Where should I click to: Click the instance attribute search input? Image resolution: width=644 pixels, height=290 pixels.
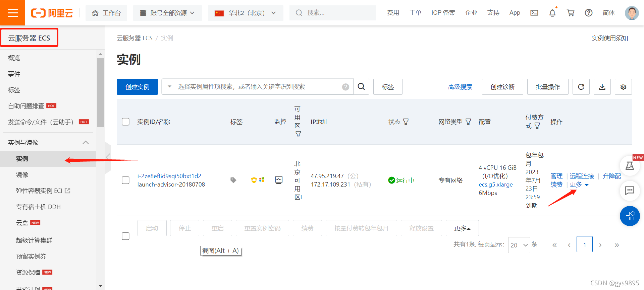tap(258, 87)
